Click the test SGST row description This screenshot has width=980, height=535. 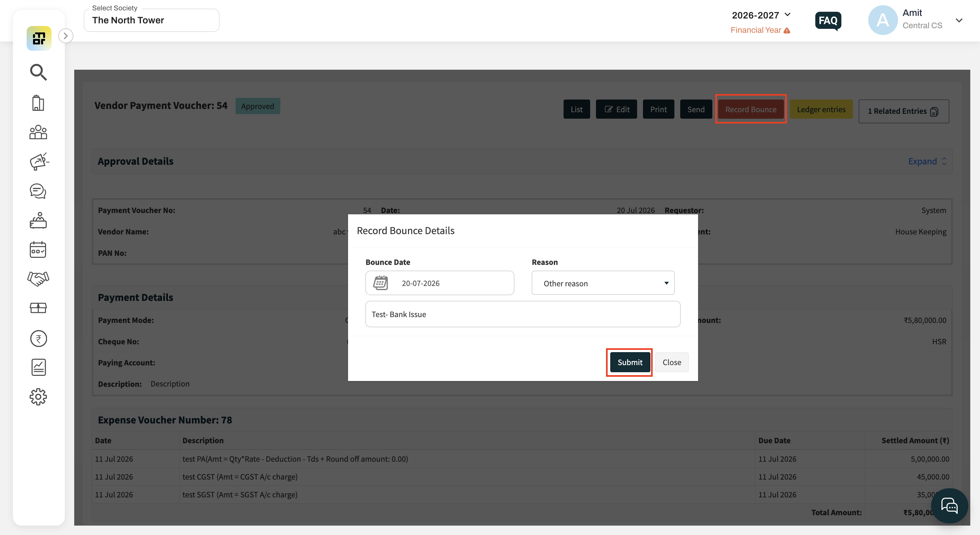pos(240,495)
